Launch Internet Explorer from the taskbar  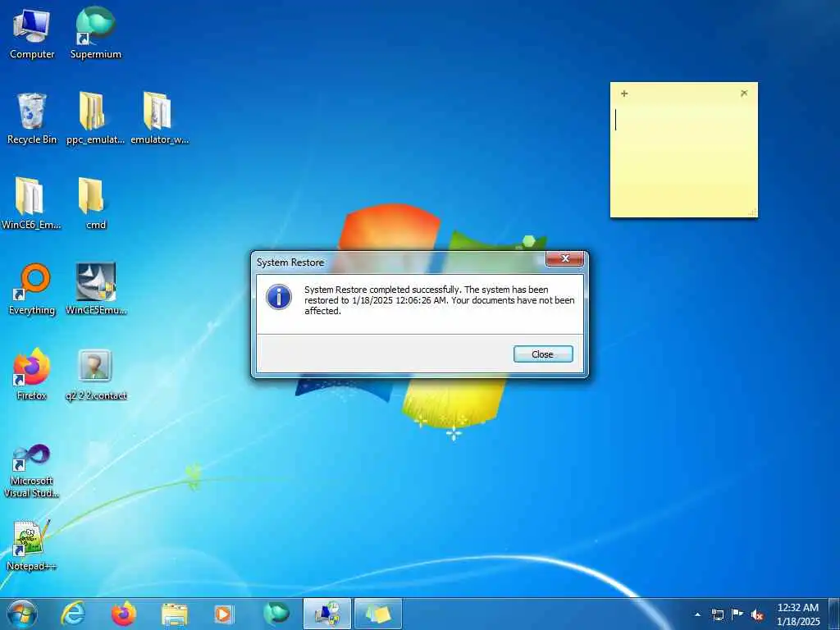[73, 614]
